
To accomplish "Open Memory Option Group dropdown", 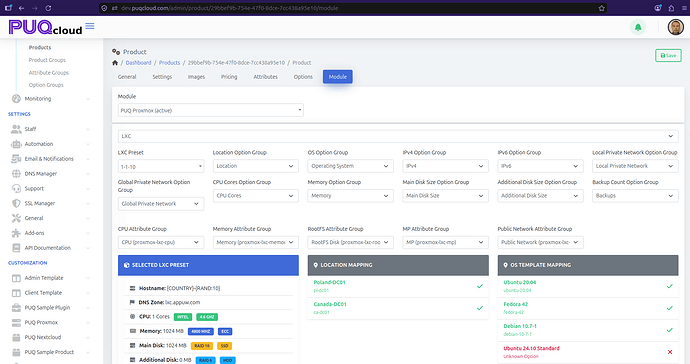I will (350, 195).
